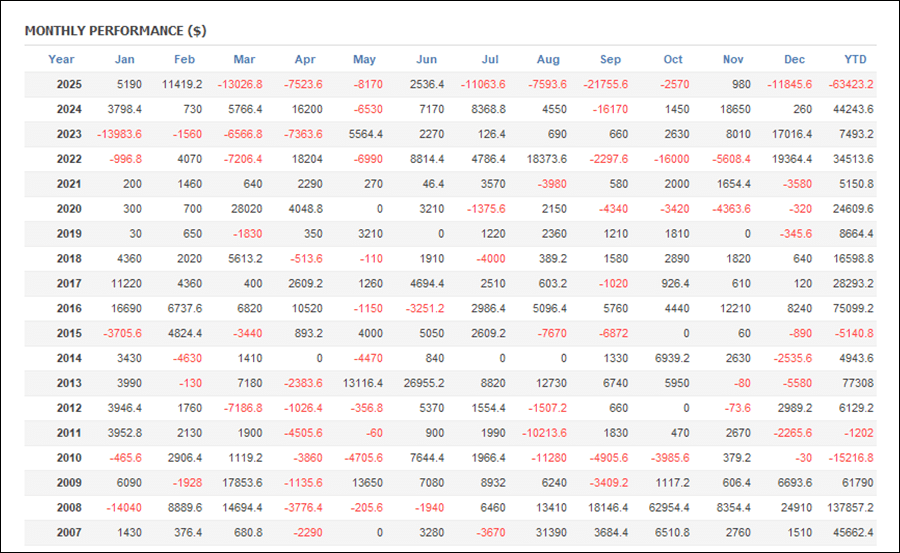900x553 pixels.
Task: Select the 2025 year row label
Action: [69, 85]
